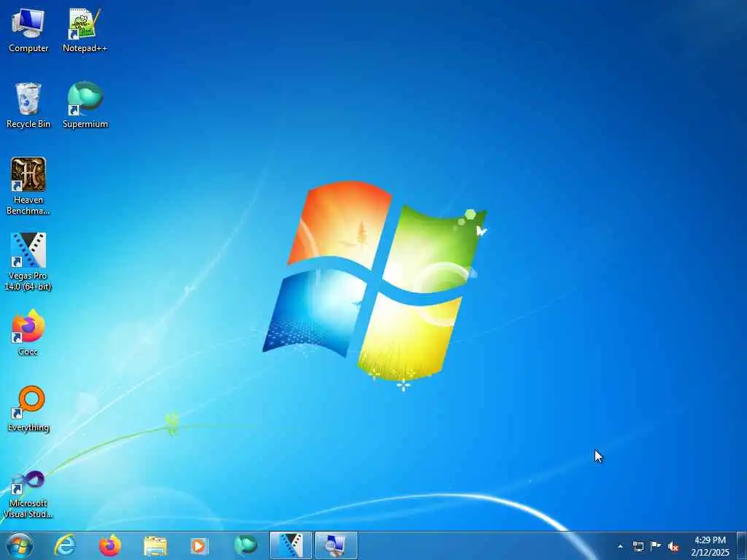Open the clock showing 4:29 PM
Viewport: 747px width, 560px height.
click(x=710, y=546)
